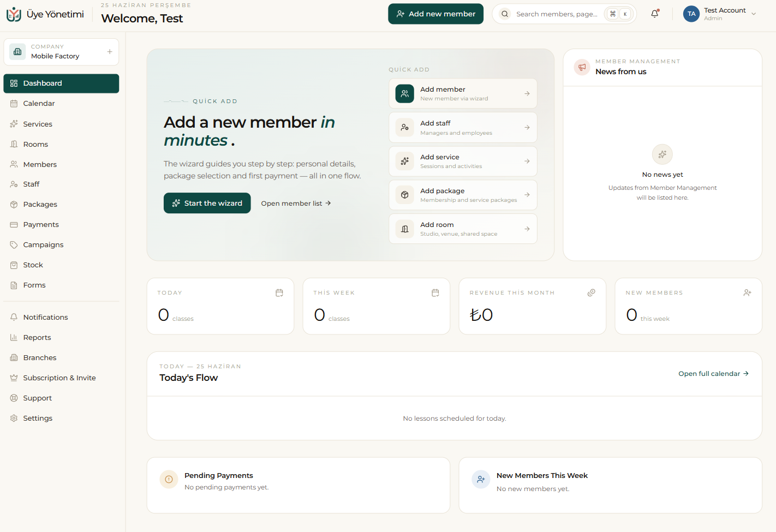This screenshot has width=776, height=532.
Task: Open Rooms in the sidebar
Action: point(61,144)
